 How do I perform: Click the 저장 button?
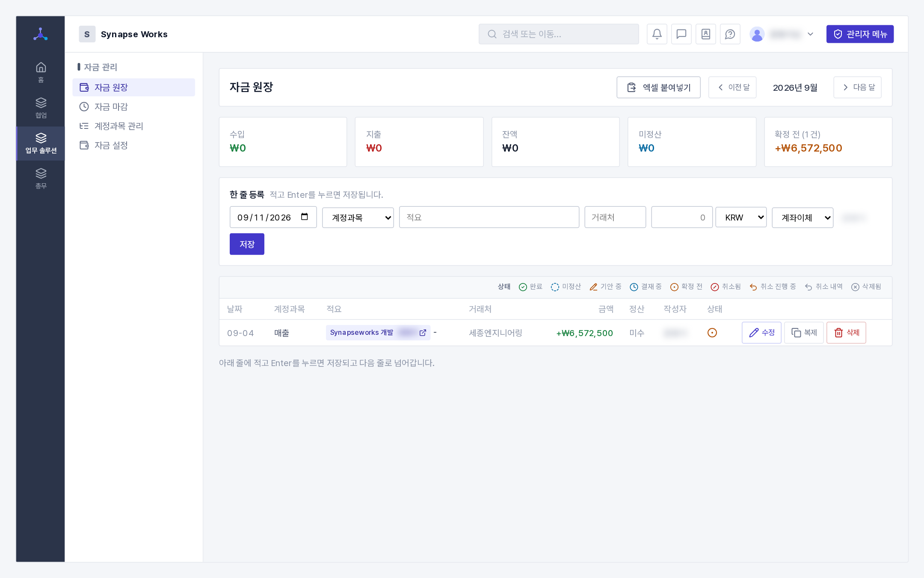247,244
